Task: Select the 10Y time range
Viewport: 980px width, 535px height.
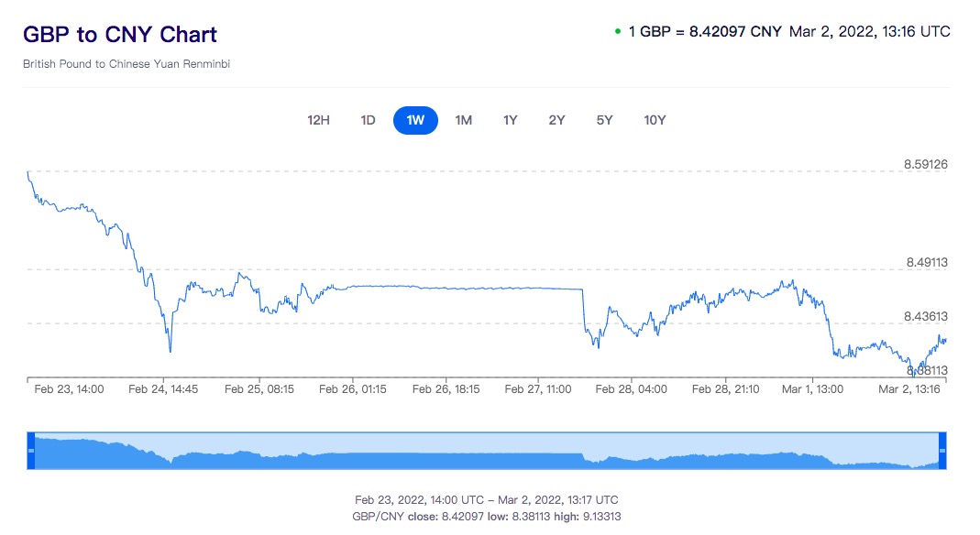Action: point(655,120)
